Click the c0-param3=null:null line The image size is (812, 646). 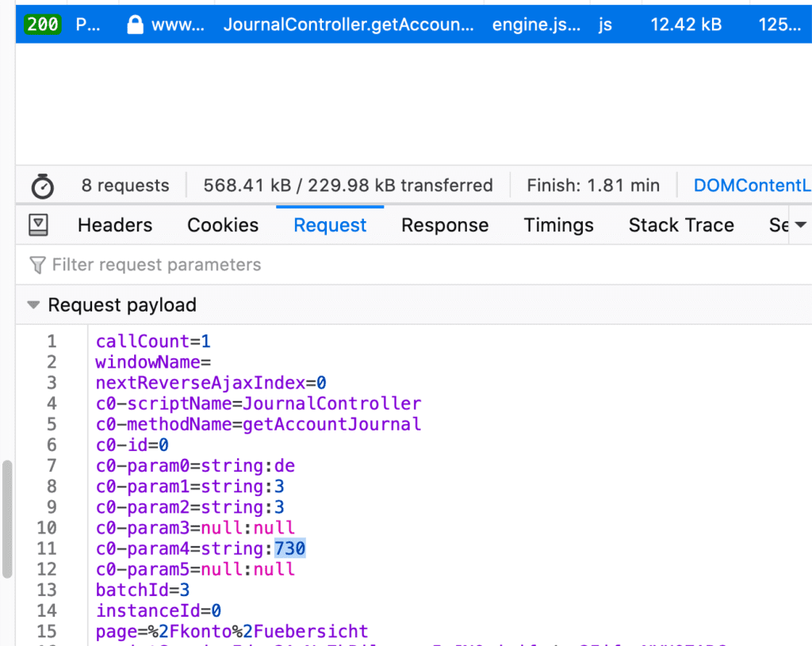[x=195, y=527]
